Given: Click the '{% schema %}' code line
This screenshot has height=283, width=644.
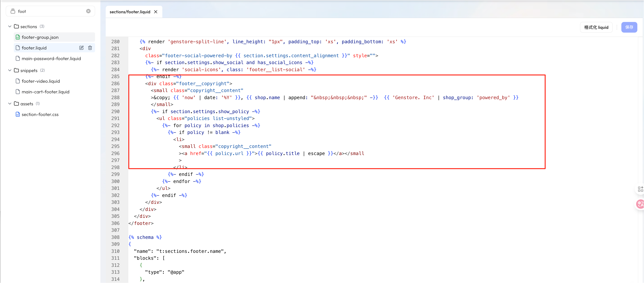Looking at the screenshot, I should 145,237.
